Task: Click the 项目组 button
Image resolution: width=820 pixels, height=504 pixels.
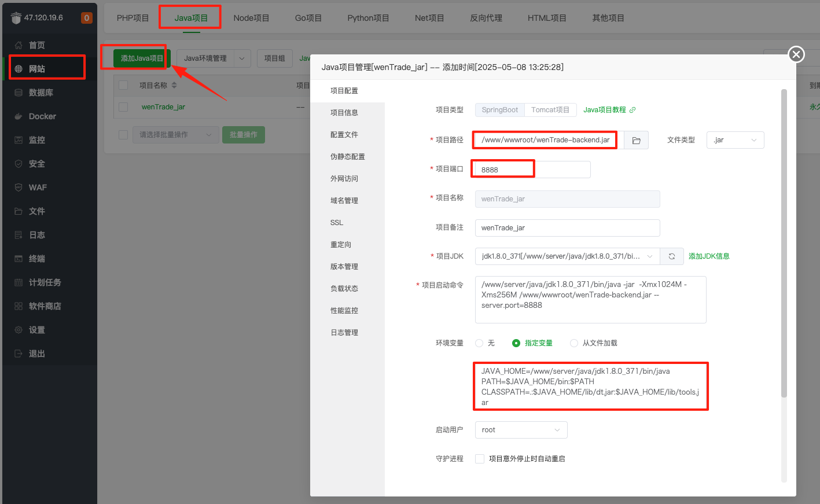Action: 275,58
